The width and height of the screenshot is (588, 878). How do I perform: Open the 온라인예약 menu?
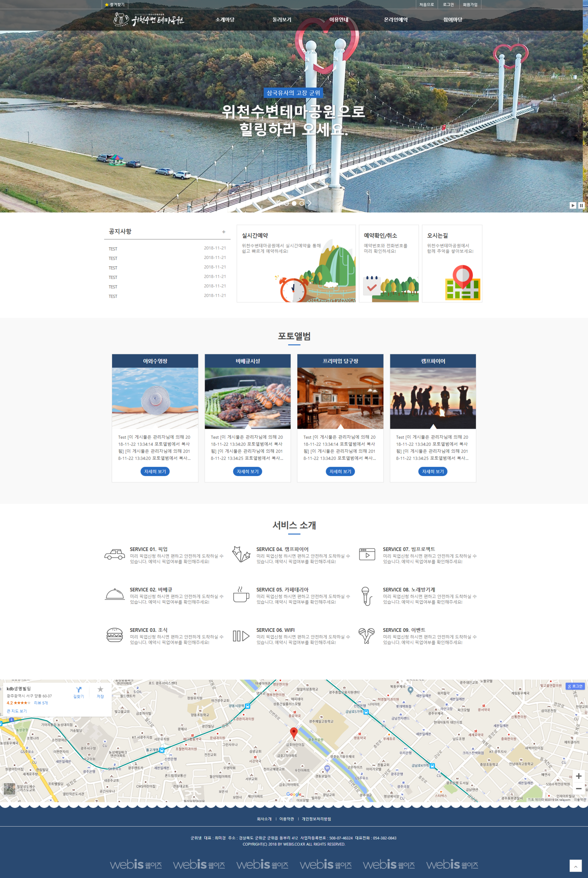396,19
